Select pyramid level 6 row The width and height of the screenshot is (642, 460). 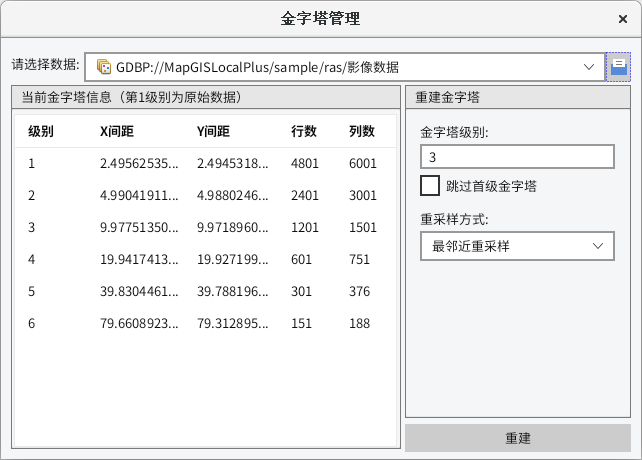click(205, 324)
